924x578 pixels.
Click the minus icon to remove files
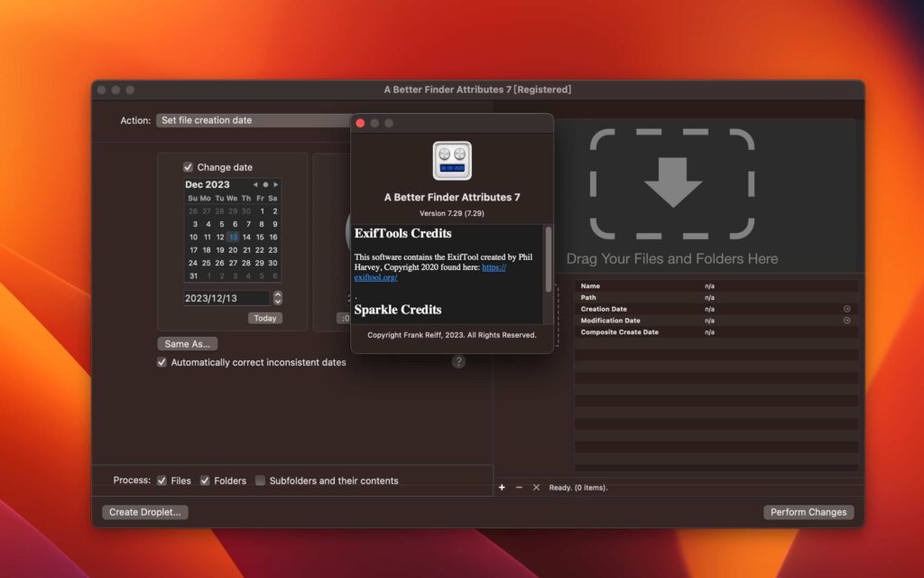point(519,487)
